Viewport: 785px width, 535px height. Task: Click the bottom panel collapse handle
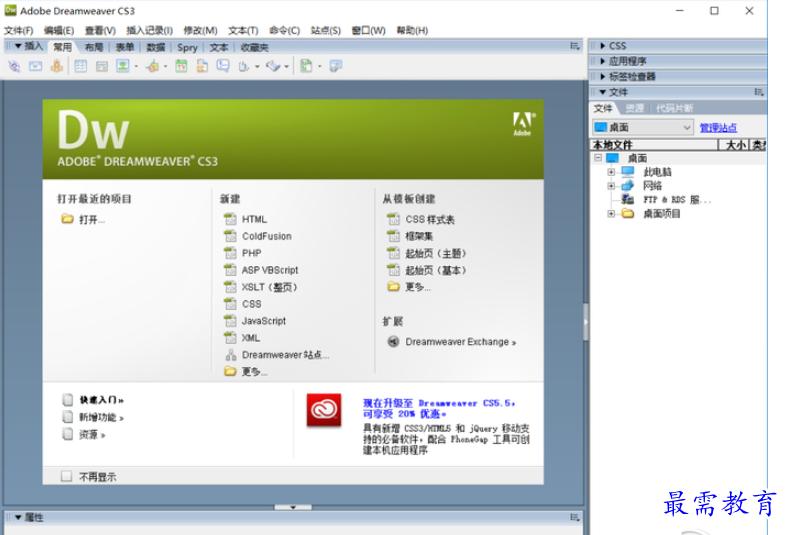click(x=293, y=507)
